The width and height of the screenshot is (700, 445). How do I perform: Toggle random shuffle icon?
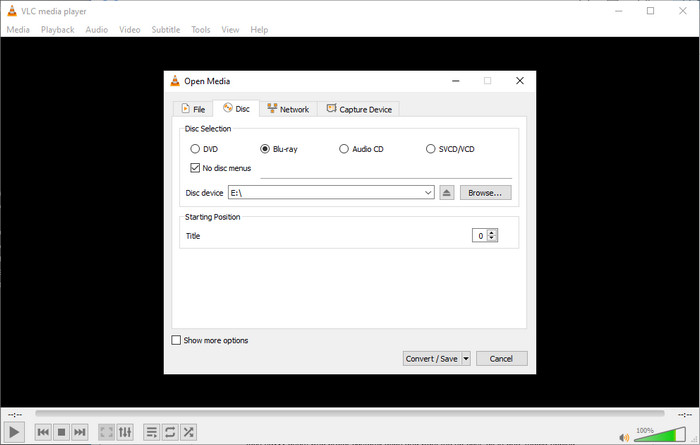tap(188, 432)
